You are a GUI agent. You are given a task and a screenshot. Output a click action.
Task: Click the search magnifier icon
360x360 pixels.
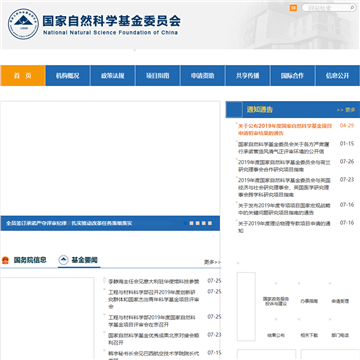tap(352, 8)
